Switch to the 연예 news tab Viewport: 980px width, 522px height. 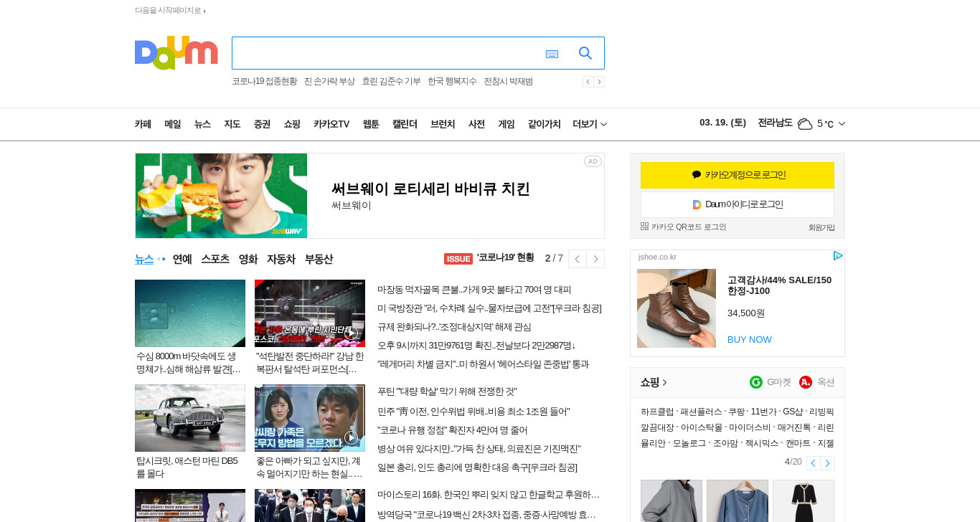point(182,259)
